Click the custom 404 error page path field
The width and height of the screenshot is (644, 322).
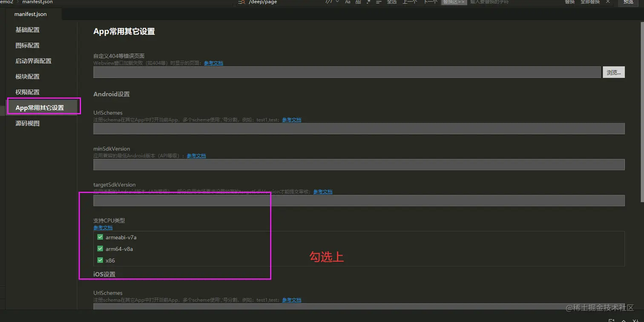[347, 73]
